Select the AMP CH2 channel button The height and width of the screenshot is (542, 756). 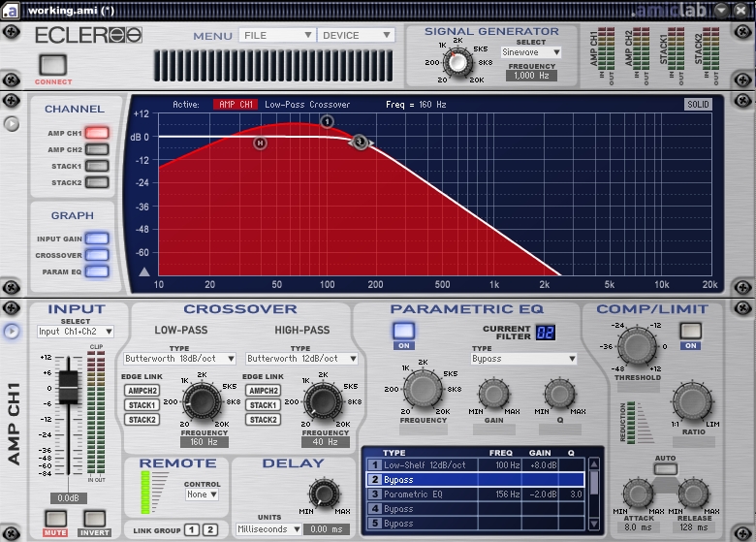97,149
